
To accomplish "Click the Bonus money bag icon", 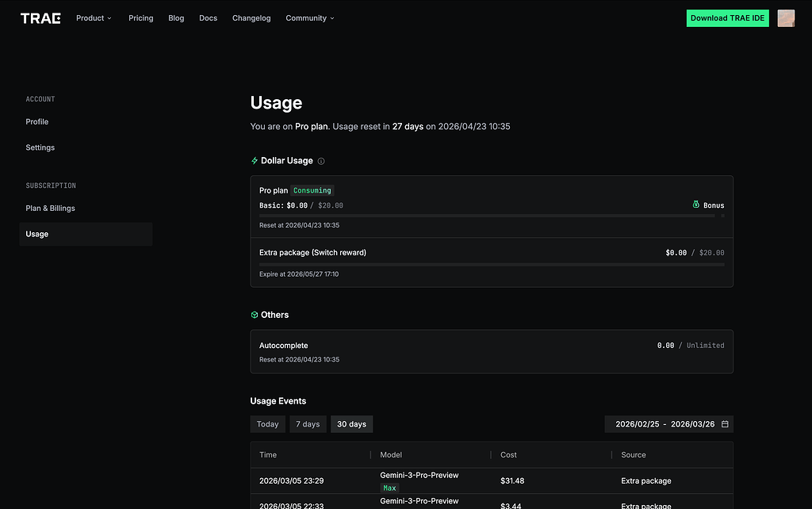I will coord(696,205).
